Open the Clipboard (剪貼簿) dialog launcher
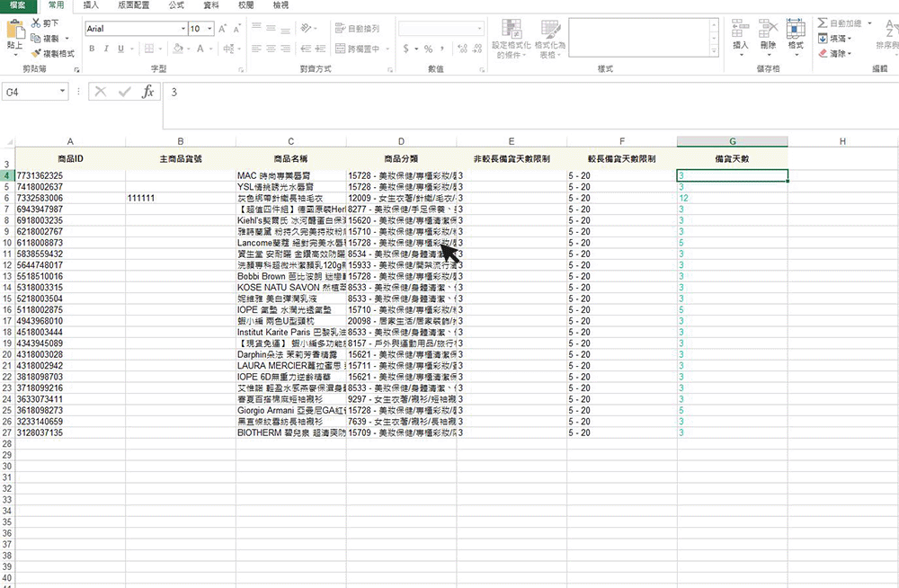The height and width of the screenshot is (588, 899). 76,69
